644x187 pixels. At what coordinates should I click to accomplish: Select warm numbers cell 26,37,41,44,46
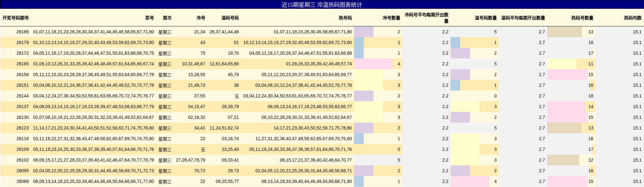[x=224, y=32]
